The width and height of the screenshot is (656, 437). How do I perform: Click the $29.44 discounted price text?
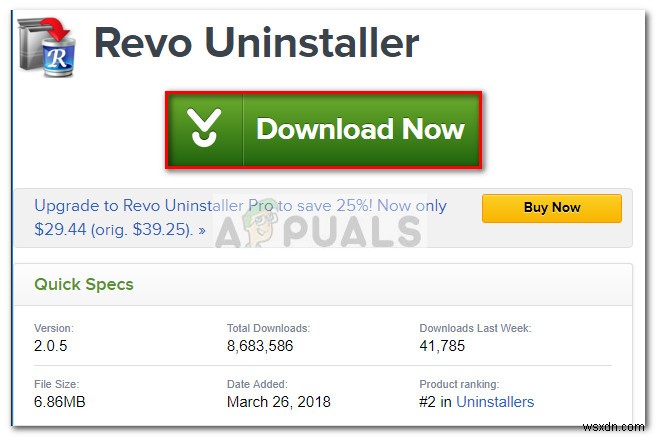pos(62,228)
